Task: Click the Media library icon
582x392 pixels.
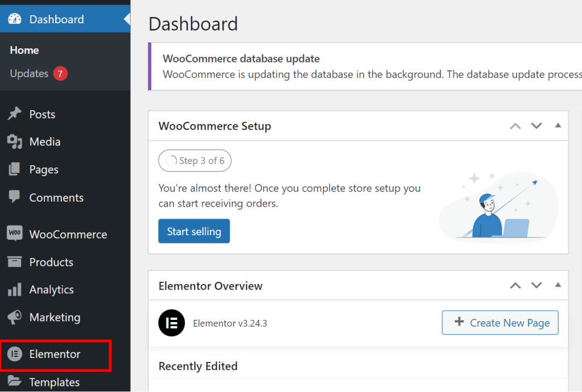Action: [x=15, y=141]
